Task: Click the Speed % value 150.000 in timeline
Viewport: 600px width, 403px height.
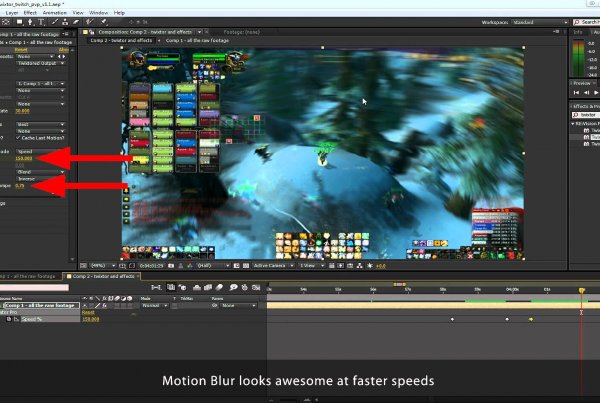Action: pos(91,319)
